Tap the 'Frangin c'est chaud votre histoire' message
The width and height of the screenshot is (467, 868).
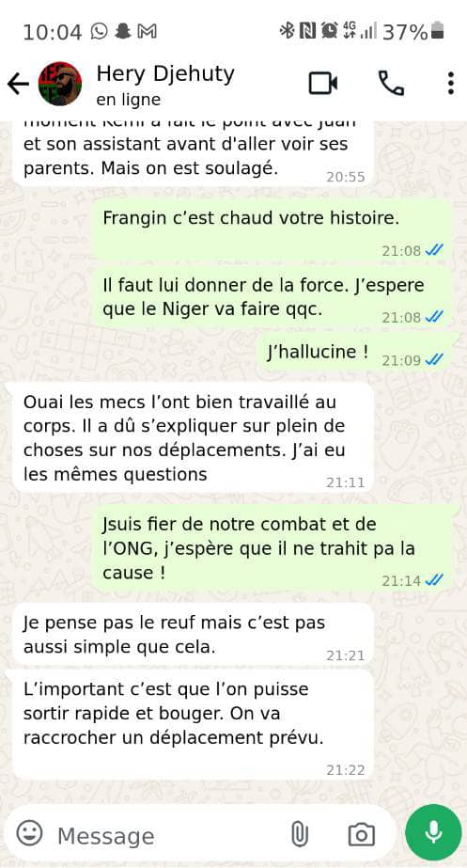[x=272, y=230]
